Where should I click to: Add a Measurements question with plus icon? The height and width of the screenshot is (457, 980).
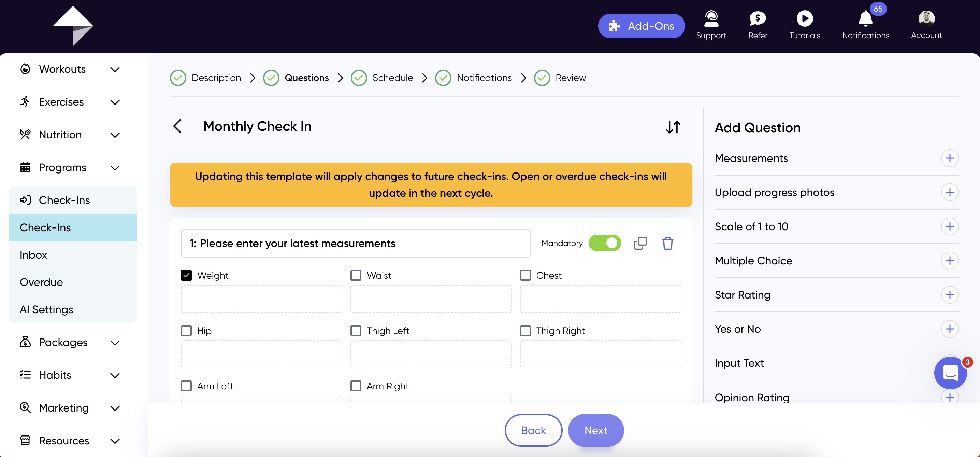pos(950,158)
